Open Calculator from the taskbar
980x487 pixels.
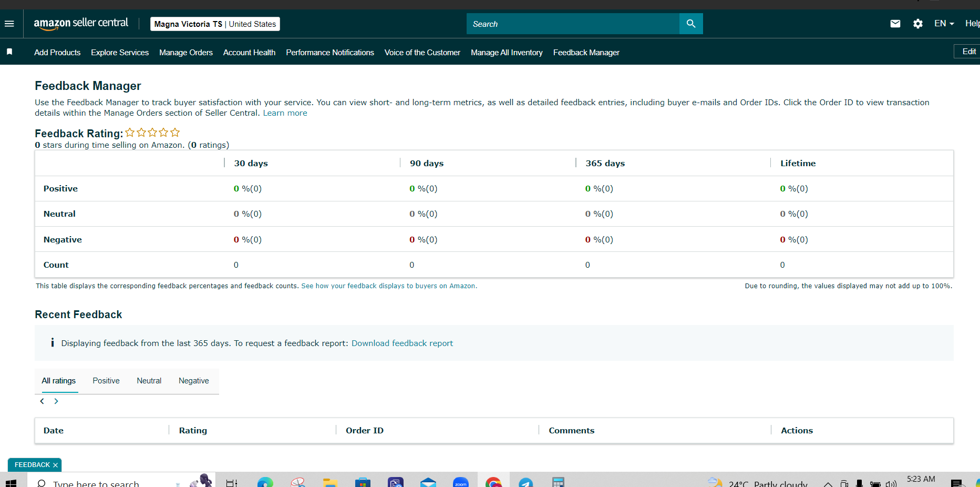(558, 482)
